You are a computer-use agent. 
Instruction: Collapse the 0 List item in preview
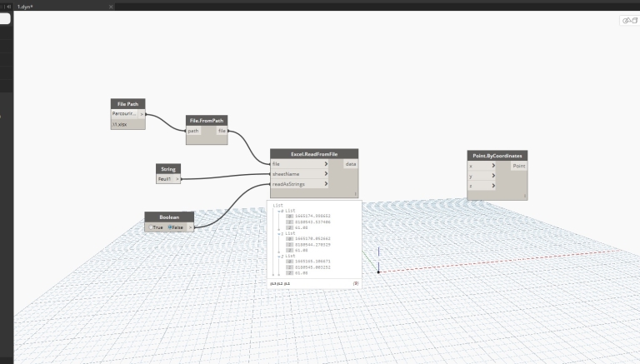(x=279, y=212)
